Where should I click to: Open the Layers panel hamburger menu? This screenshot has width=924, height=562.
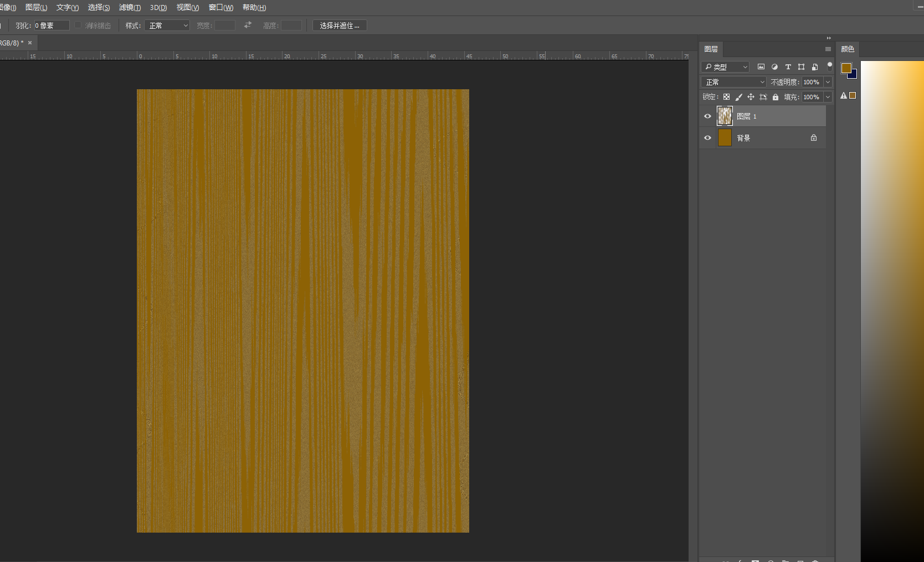pyautogui.click(x=828, y=49)
